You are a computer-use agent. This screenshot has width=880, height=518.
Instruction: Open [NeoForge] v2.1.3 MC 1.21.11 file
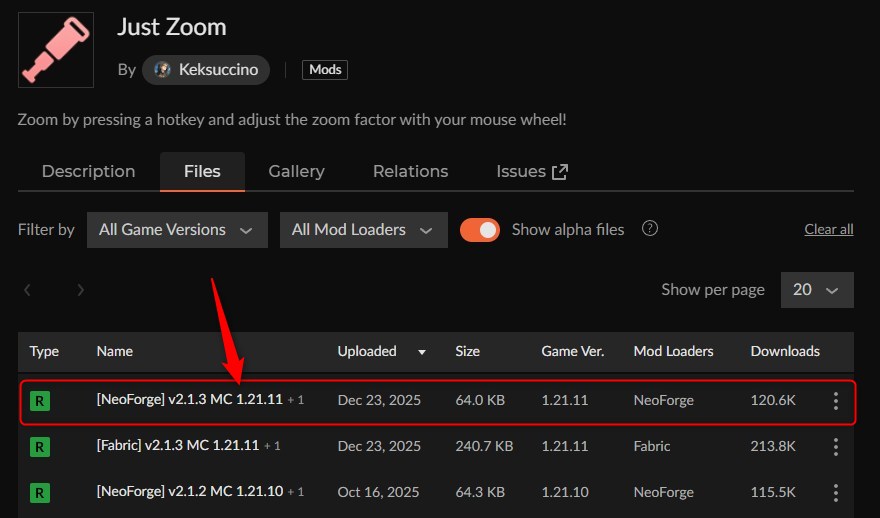pyautogui.click(x=190, y=400)
